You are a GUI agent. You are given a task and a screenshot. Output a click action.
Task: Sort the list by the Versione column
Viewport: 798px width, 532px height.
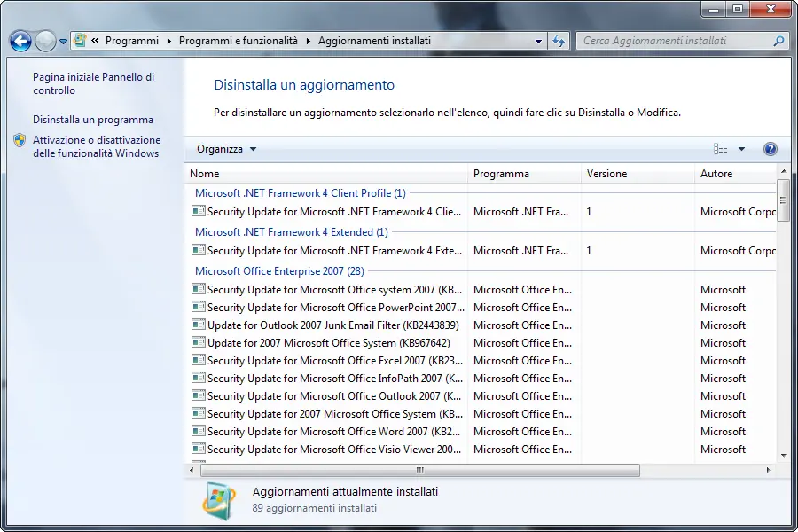(x=607, y=173)
